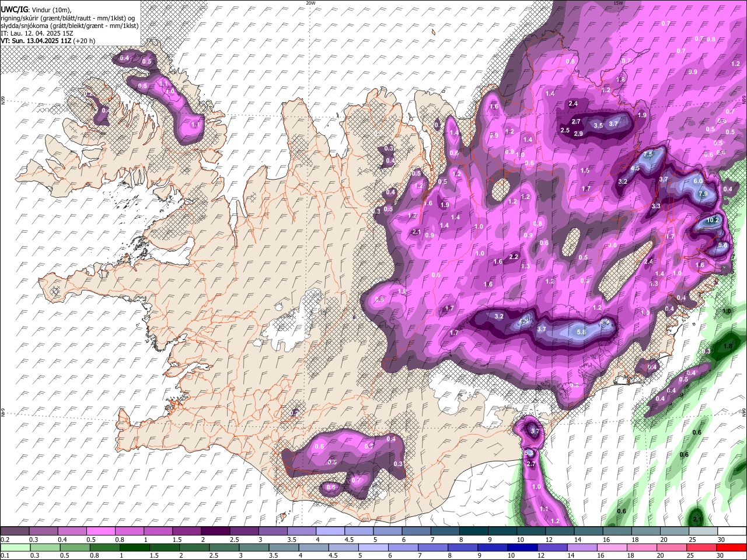Click the 7.5 value on the map
747x560 pixels.
tap(648, 155)
